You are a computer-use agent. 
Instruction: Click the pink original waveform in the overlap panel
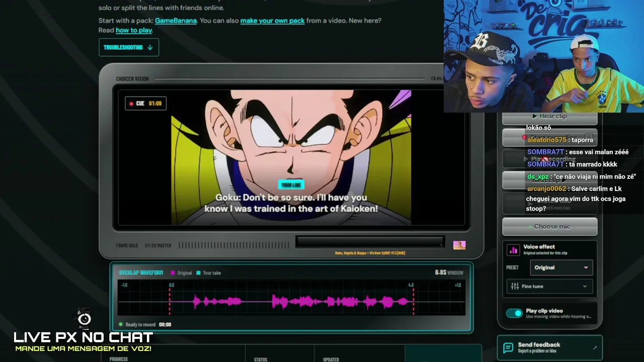click(x=301, y=302)
